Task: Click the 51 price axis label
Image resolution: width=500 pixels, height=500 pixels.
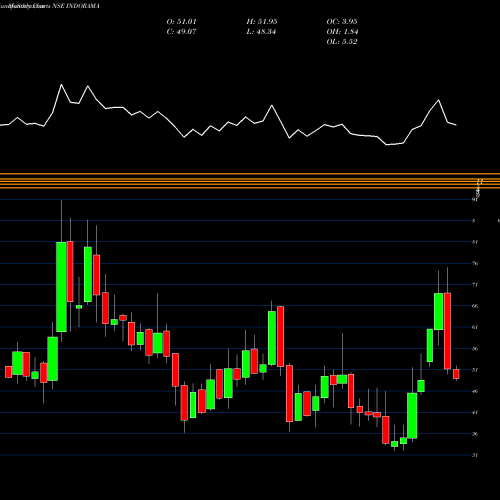Action: click(475, 370)
